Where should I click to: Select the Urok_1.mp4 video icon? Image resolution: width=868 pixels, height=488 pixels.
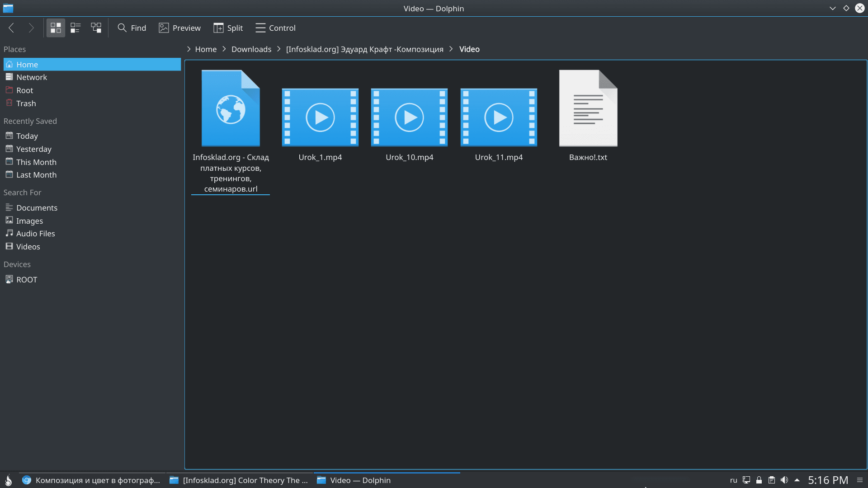[x=320, y=117]
